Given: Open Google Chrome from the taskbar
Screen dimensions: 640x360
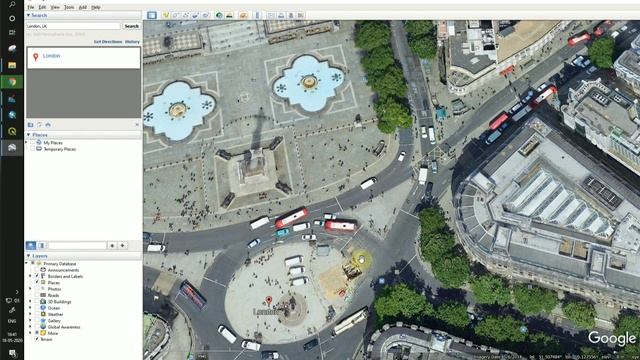Looking at the screenshot, I should point(12,82).
